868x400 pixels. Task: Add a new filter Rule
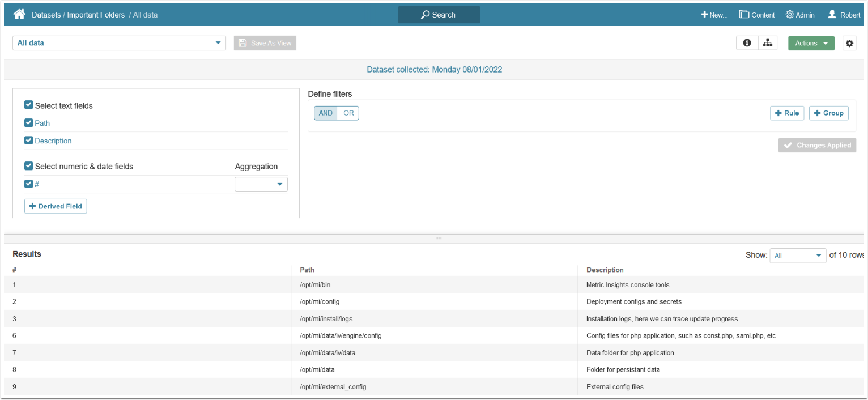coord(786,113)
